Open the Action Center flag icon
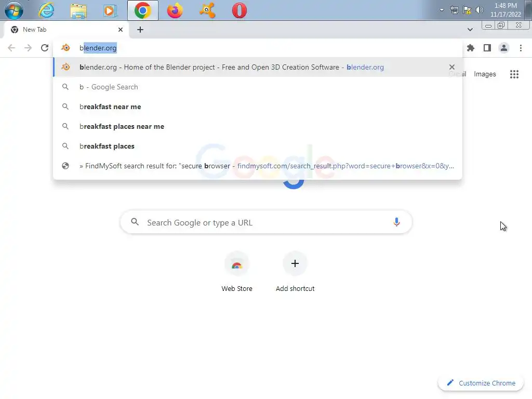 click(x=467, y=10)
